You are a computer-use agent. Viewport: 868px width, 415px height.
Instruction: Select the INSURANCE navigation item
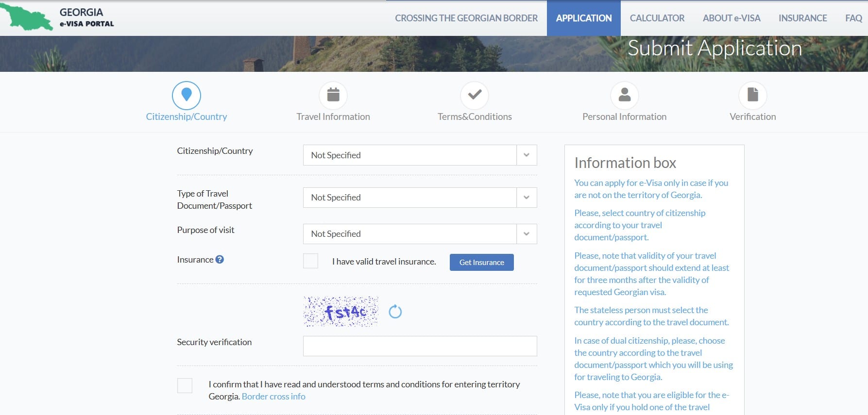[803, 18]
